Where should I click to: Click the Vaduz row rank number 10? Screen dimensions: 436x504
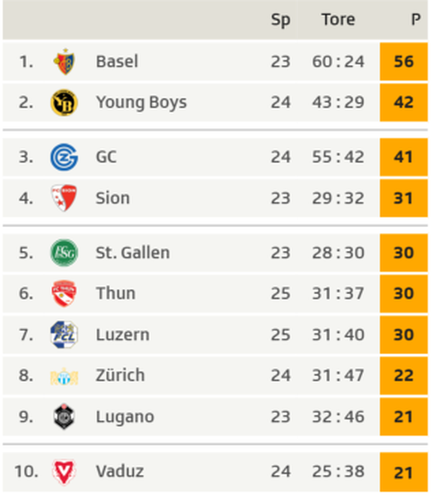pyautogui.click(x=26, y=472)
